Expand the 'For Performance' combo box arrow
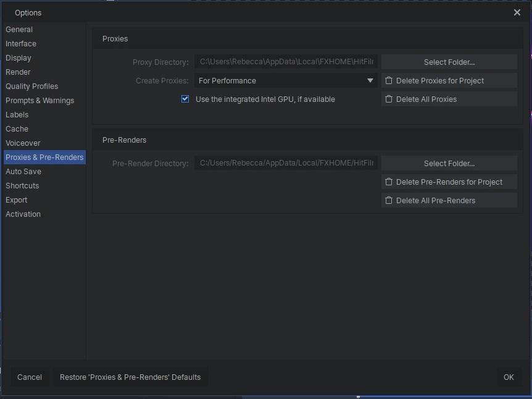Screen dimensions: 532x399 pos(370,80)
